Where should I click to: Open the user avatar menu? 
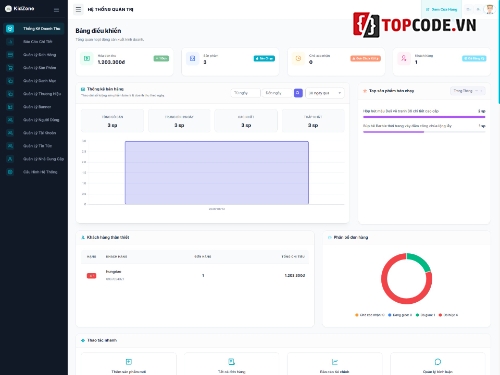[x=489, y=9]
